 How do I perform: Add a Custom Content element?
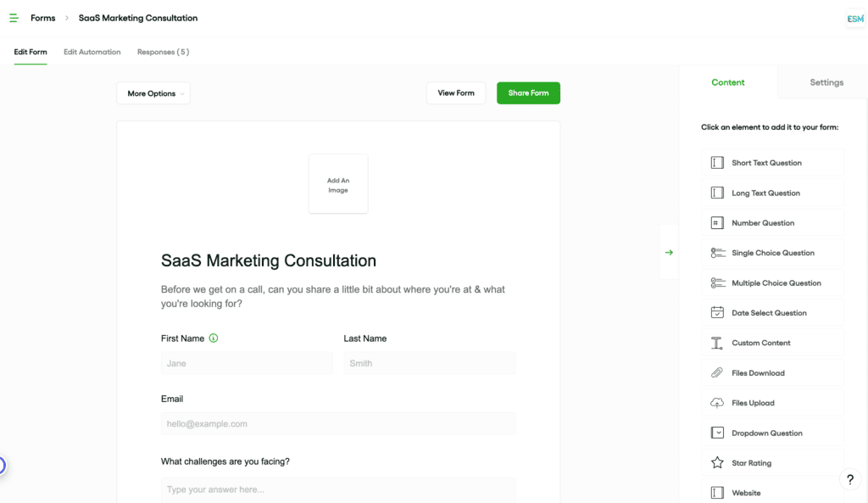tap(772, 343)
